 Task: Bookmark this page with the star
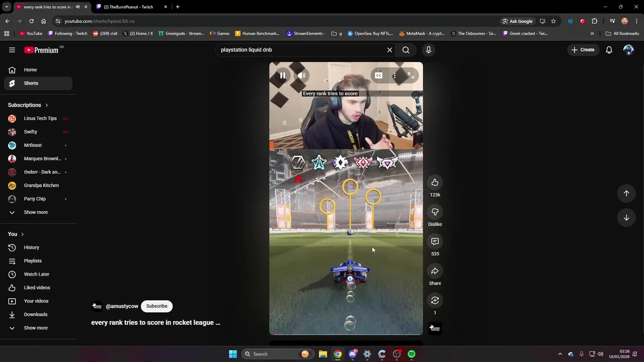click(x=553, y=21)
